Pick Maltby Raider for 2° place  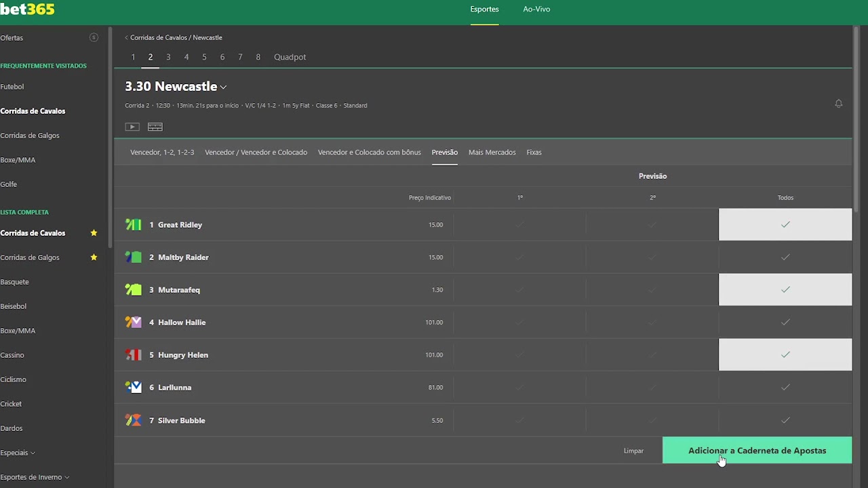(x=652, y=258)
